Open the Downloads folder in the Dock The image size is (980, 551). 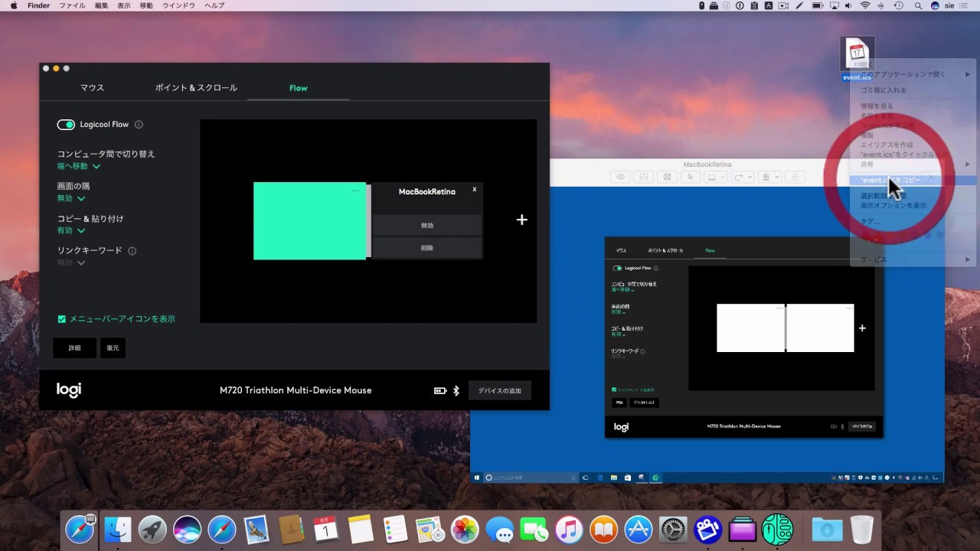coord(827,529)
